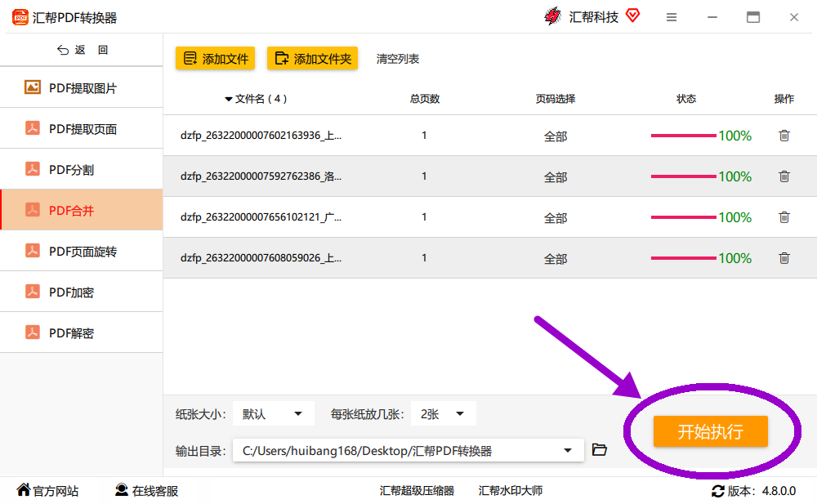The image size is (817, 504).
Task: Open the 每张纸放几张 dropdown
Action: pyautogui.click(x=444, y=414)
